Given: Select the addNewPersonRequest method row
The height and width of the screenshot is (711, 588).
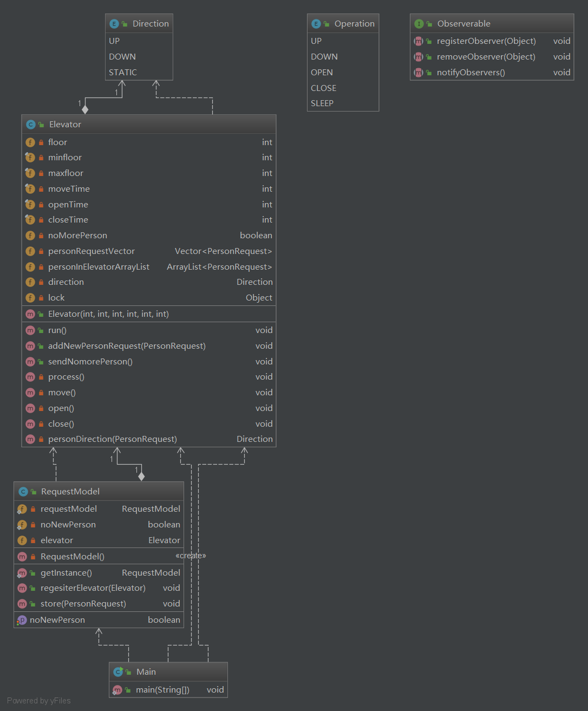Looking at the screenshot, I should click(x=127, y=346).
